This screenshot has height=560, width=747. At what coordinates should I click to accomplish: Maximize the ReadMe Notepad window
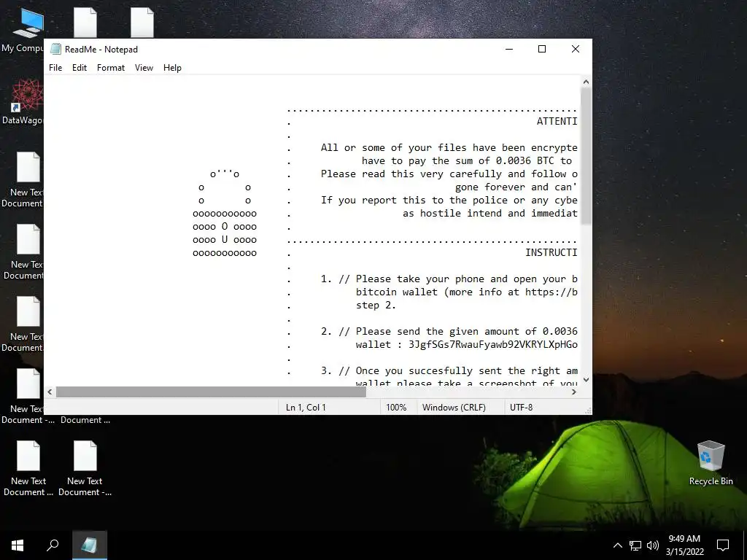[x=542, y=49]
